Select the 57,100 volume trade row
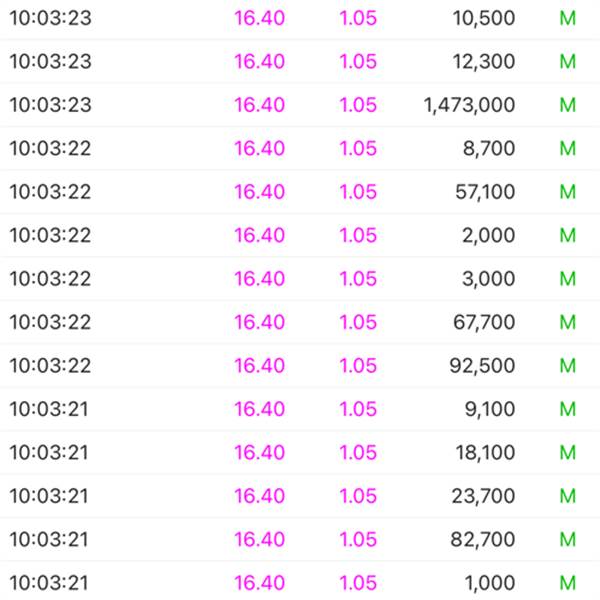 tap(300, 192)
